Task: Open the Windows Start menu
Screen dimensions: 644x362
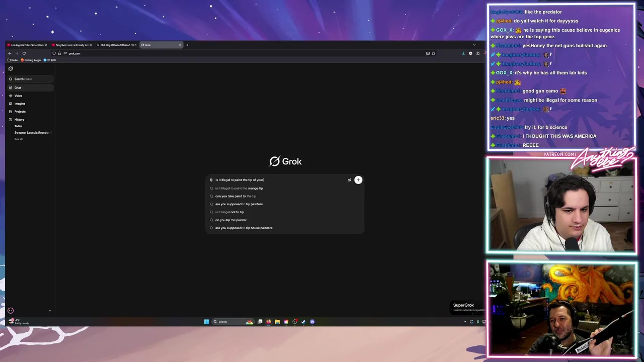Action: pos(206,322)
